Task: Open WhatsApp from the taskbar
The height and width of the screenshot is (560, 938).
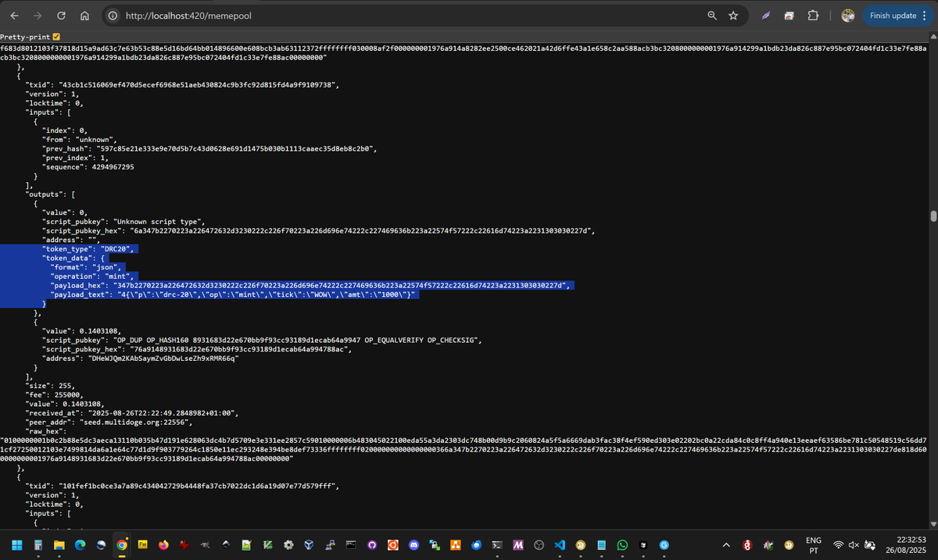Action: coord(622,544)
